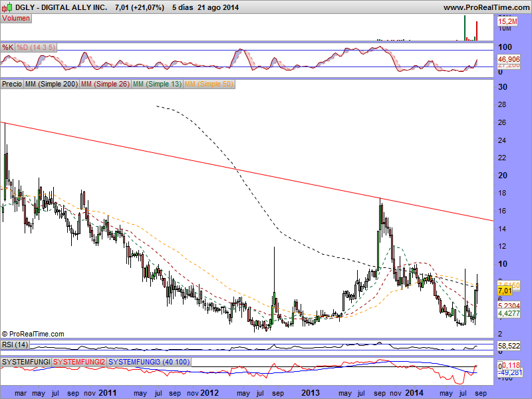Viewport: 532px width, 399px height.
Task: Click the 0,118 SYSTEMFUNGI value tag
Action: 511,365
